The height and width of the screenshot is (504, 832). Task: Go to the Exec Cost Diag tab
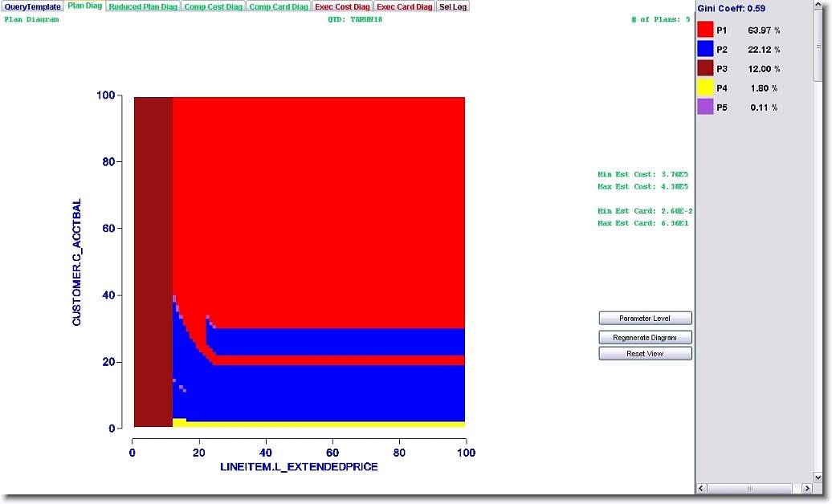(342, 6)
